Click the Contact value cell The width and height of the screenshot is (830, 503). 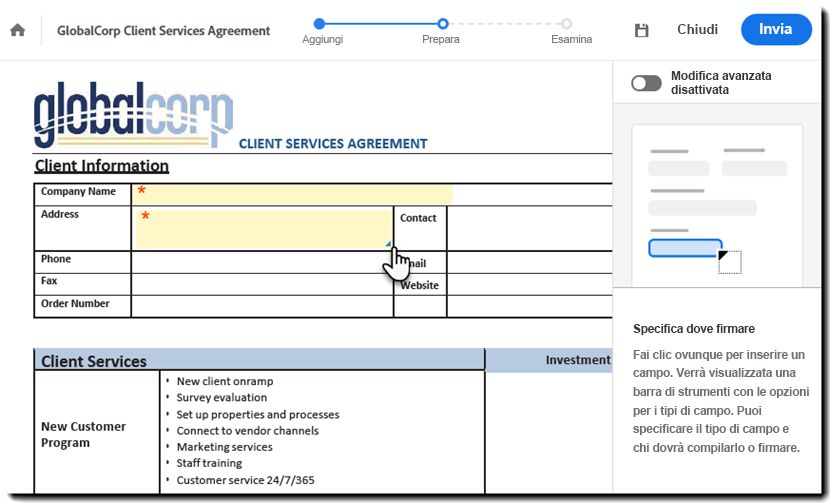[529, 228]
